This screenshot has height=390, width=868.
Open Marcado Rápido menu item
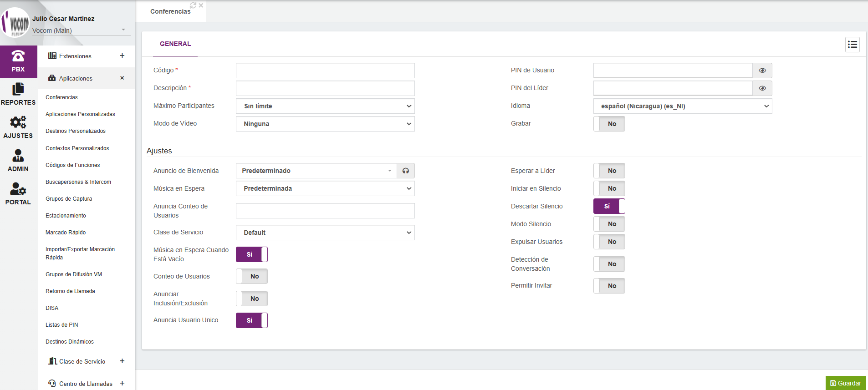click(x=66, y=233)
